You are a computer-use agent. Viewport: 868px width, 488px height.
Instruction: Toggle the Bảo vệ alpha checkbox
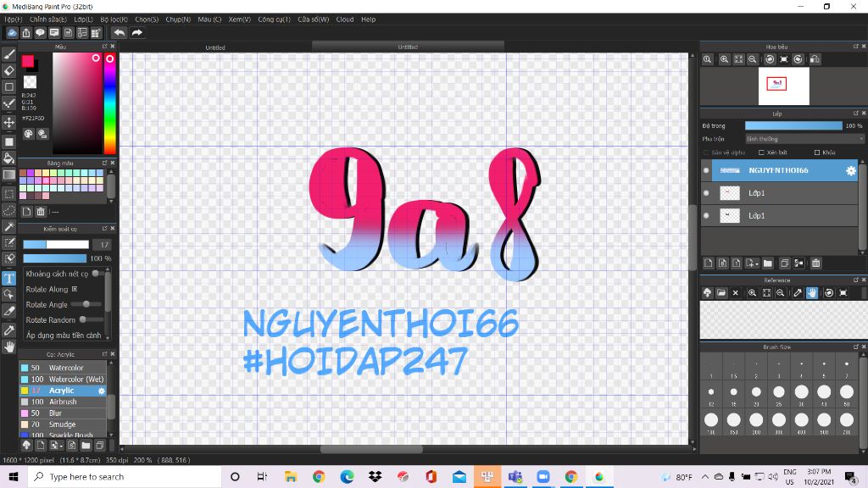pyautogui.click(x=706, y=152)
